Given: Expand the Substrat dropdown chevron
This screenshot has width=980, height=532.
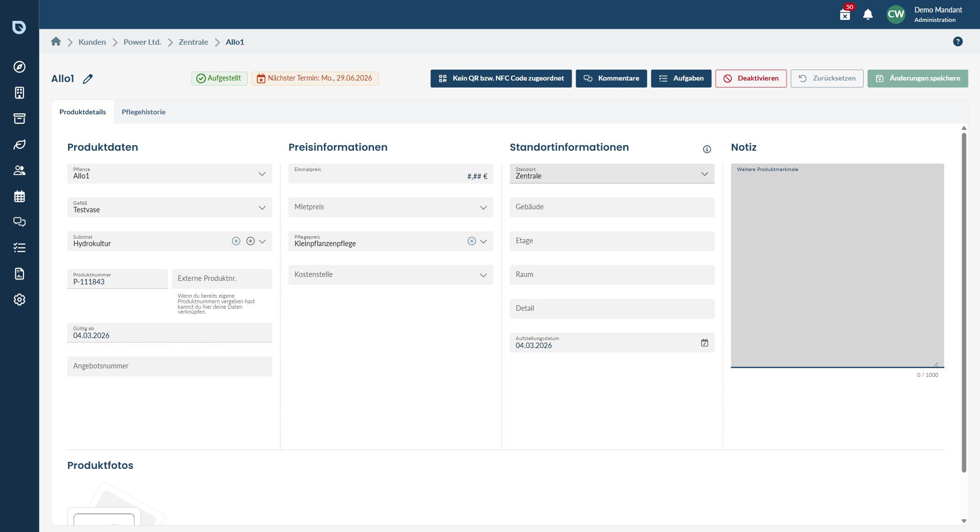Looking at the screenshot, I should point(262,241).
